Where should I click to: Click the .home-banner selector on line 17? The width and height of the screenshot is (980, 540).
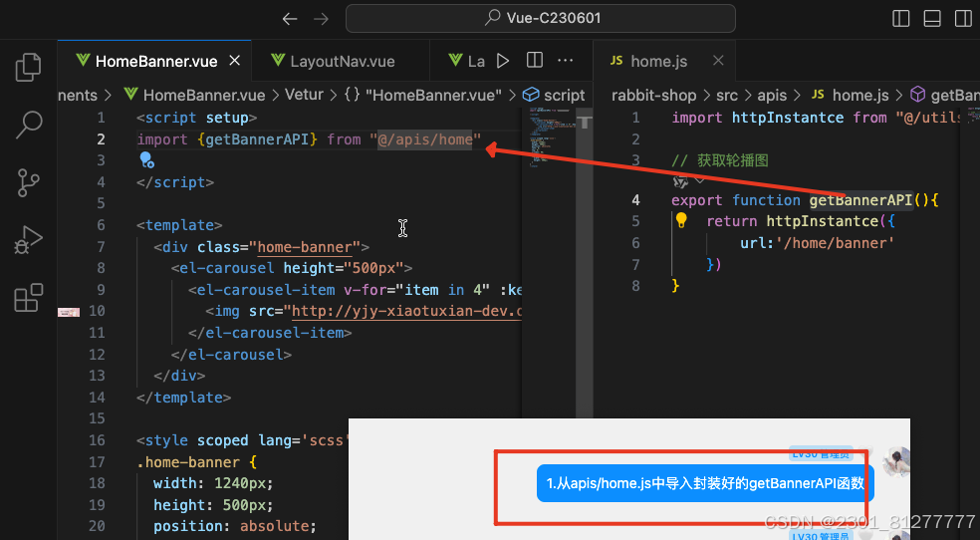188,462
